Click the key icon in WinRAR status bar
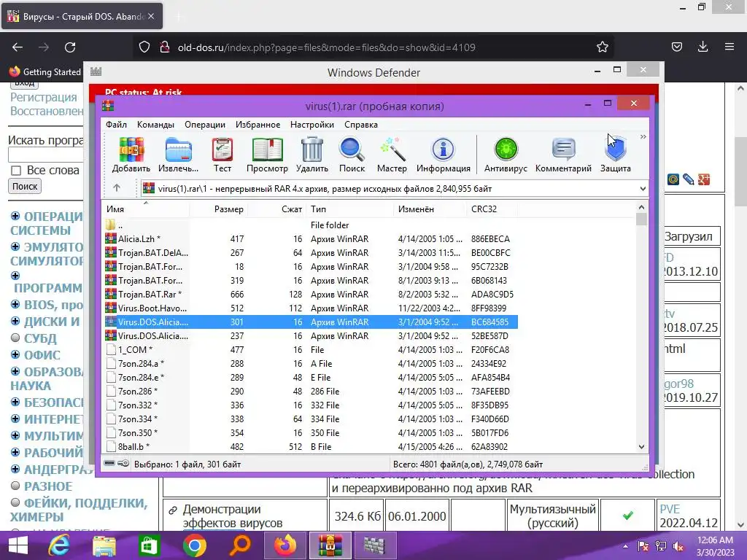747x560 pixels. tap(123, 463)
